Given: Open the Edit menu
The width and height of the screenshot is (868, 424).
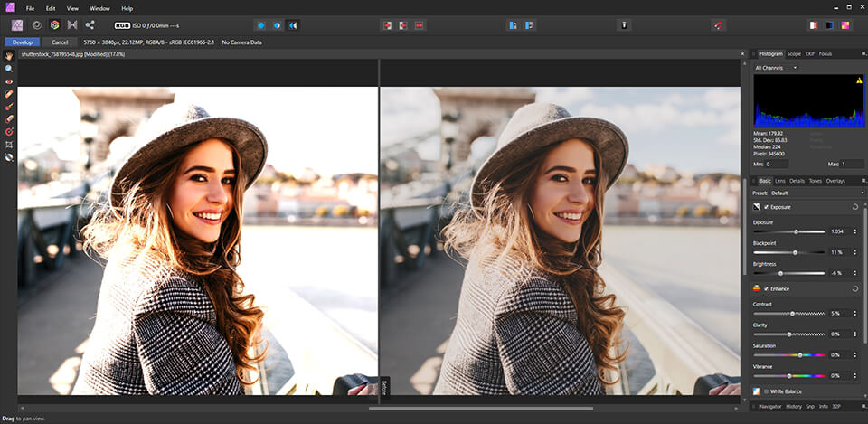Looking at the screenshot, I should click(x=51, y=8).
